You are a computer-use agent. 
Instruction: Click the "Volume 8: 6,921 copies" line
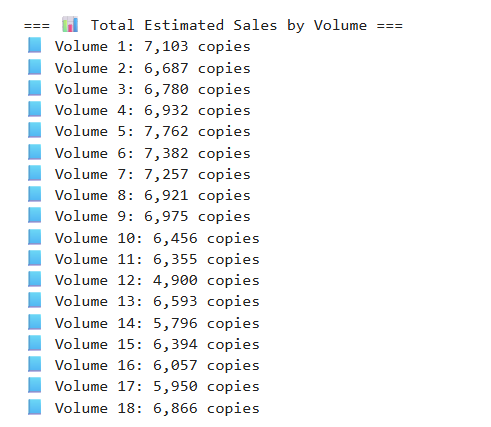tap(153, 196)
